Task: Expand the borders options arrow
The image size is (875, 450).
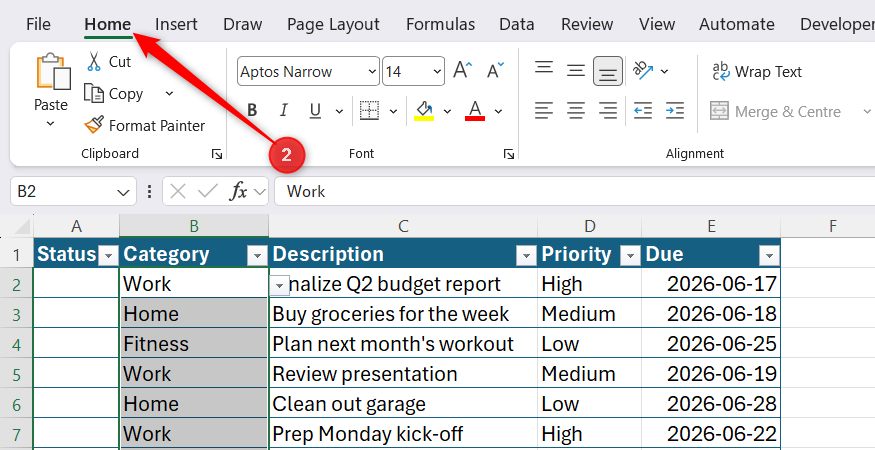Action: coord(393,111)
